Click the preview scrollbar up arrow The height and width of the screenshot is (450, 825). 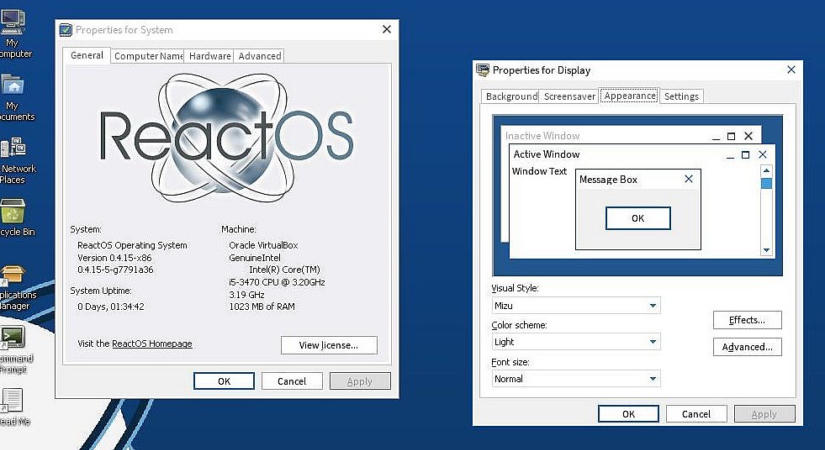[766, 171]
